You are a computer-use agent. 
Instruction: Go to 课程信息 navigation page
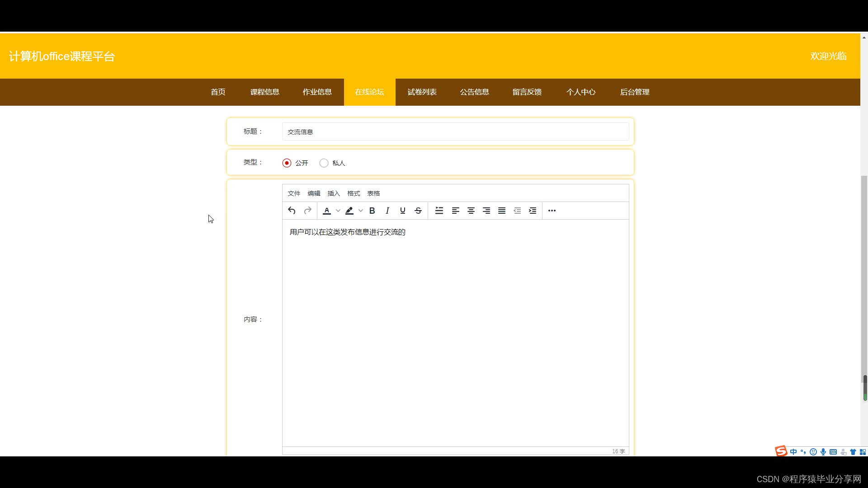[x=265, y=92]
